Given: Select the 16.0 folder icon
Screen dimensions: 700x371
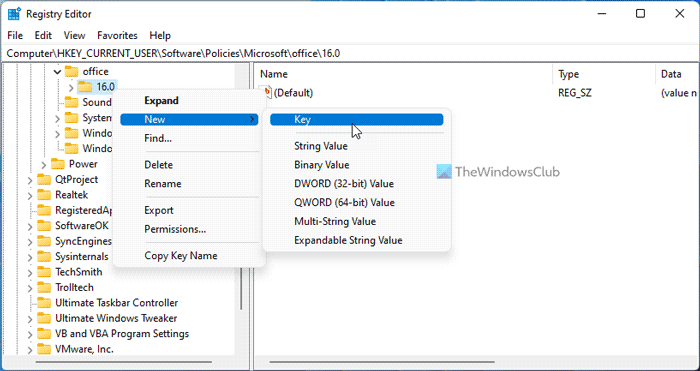Looking at the screenshot, I should tap(85, 87).
